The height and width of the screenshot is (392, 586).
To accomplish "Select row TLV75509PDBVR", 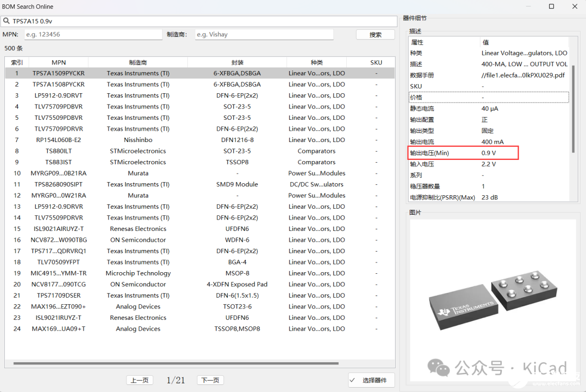I will [x=200, y=118].
